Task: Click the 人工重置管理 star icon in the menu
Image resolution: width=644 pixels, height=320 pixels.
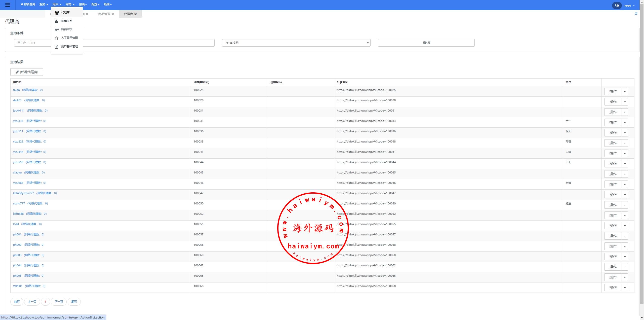Action: click(x=57, y=38)
